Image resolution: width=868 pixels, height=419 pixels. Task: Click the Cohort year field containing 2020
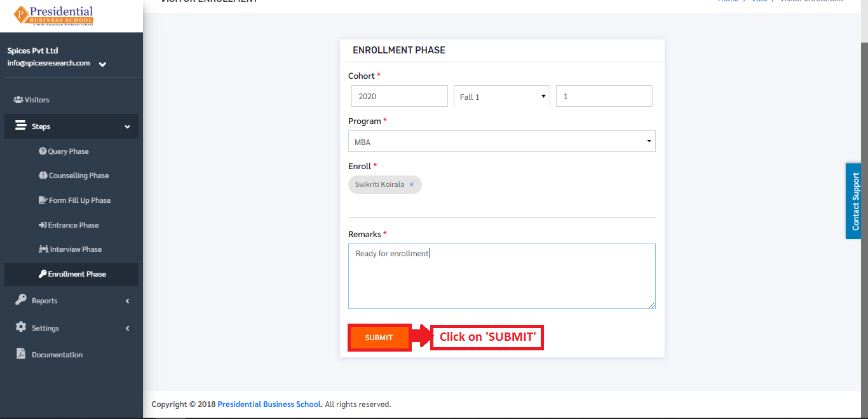400,97
